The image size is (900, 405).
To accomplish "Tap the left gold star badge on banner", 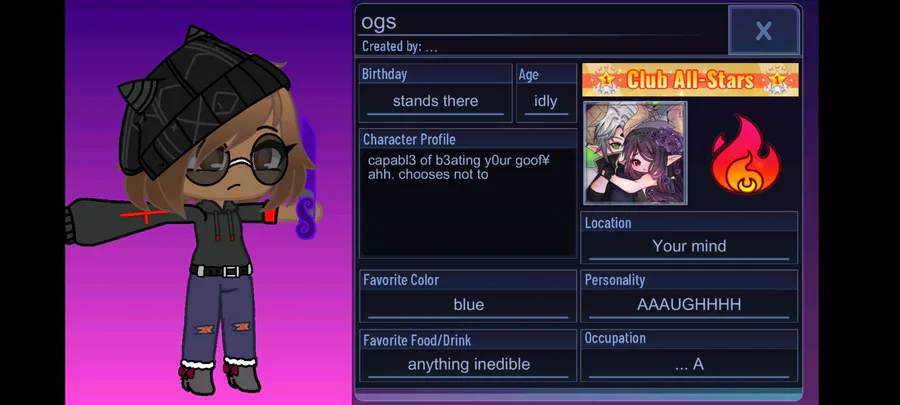I will point(604,80).
